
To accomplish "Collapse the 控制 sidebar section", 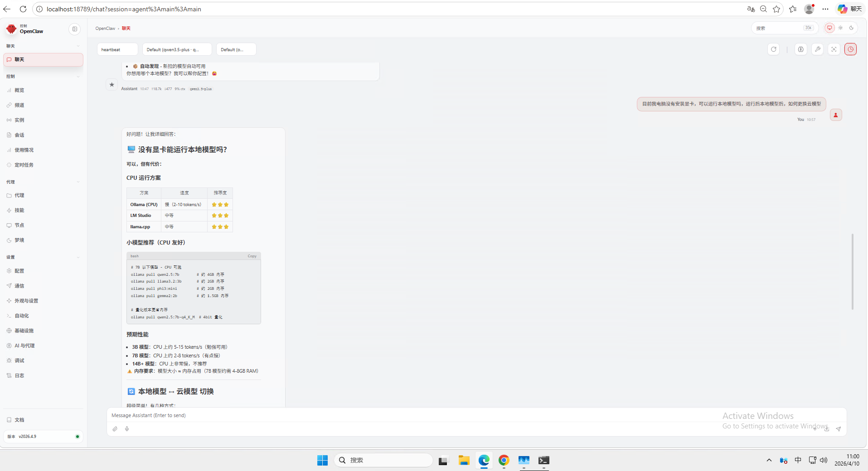I will pos(43,77).
